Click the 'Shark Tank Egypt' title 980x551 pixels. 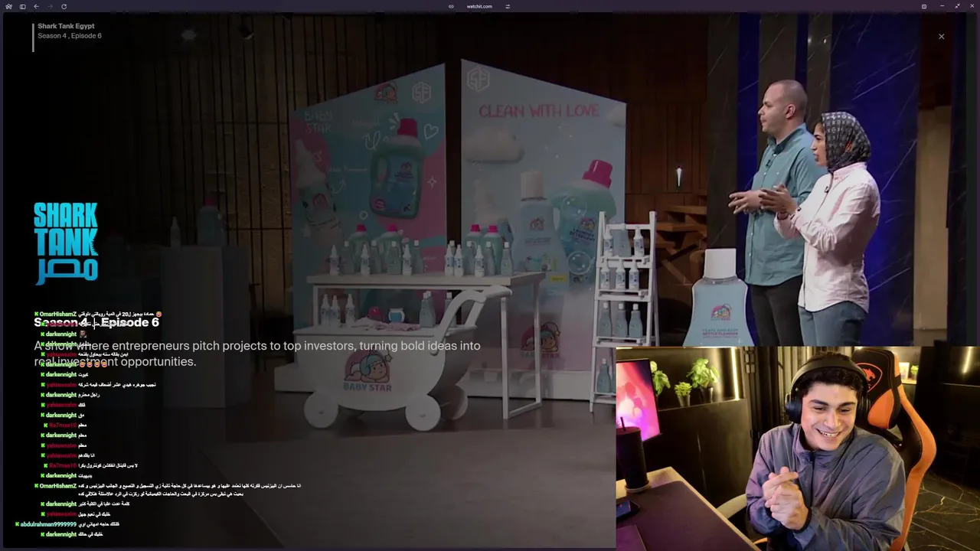click(66, 26)
